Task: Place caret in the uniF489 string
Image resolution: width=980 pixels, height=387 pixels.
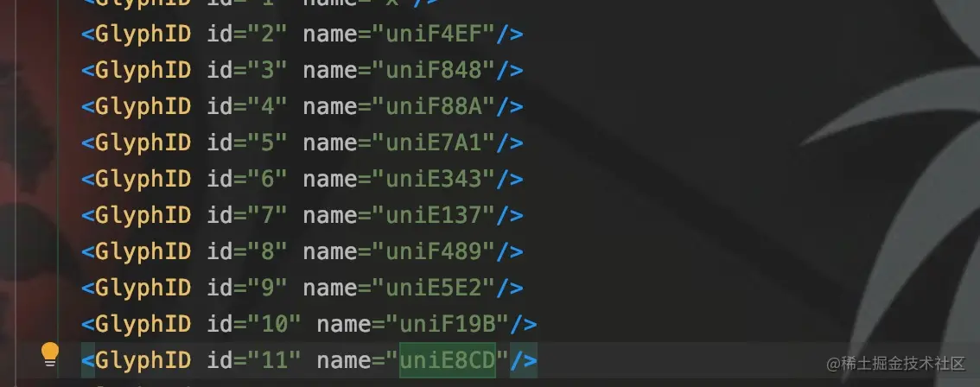Action: 434,251
